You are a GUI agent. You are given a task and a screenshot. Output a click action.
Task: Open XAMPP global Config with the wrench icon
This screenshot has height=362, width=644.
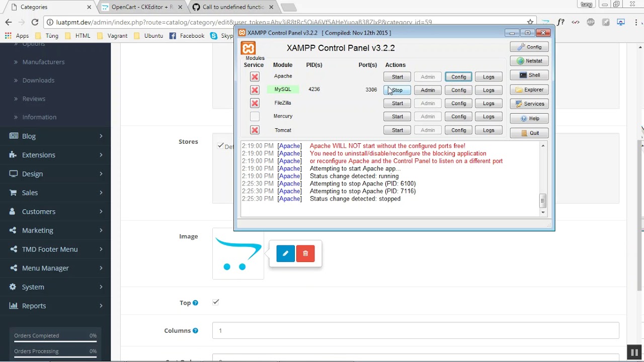pyautogui.click(x=529, y=47)
